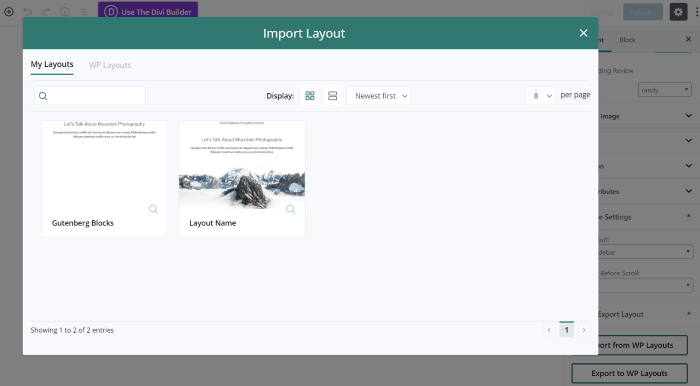Image resolution: width=700 pixels, height=386 pixels.
Task: Open the Before Scroll dropdown
Action: tap(646, 285)
